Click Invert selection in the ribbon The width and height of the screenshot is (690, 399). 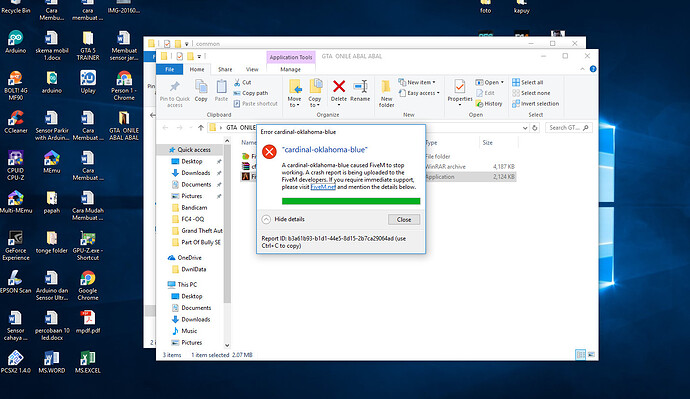535,104
